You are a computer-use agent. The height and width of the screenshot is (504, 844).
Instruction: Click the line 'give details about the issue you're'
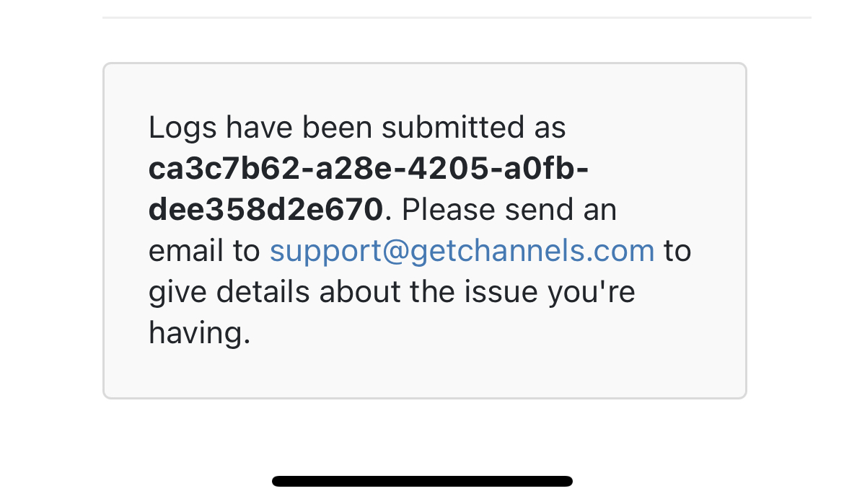392,292
